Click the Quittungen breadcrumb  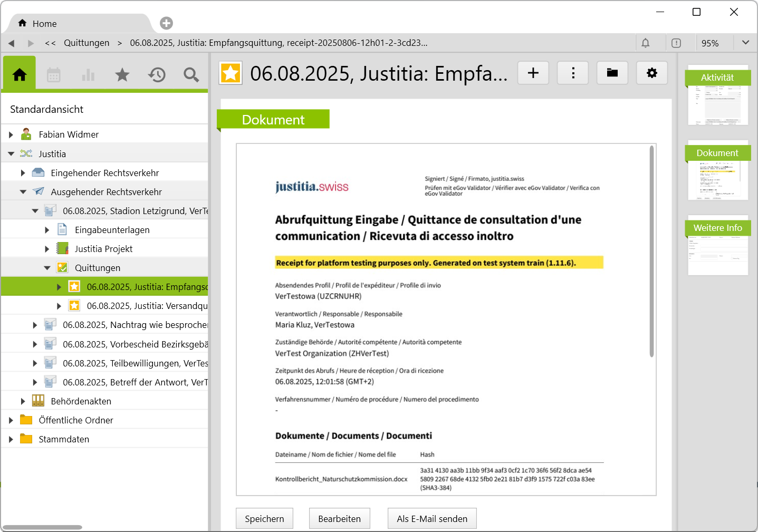[87, 43]
